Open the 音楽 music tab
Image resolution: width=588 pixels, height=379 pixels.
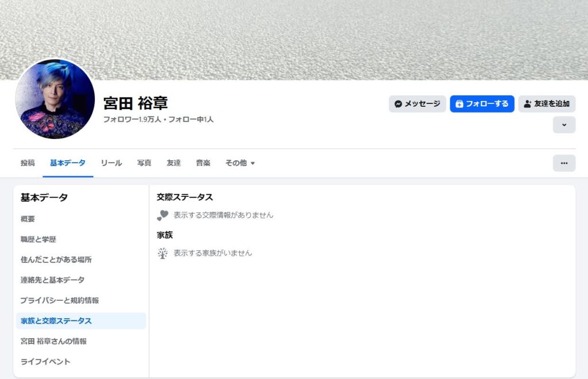coord(203,163)
